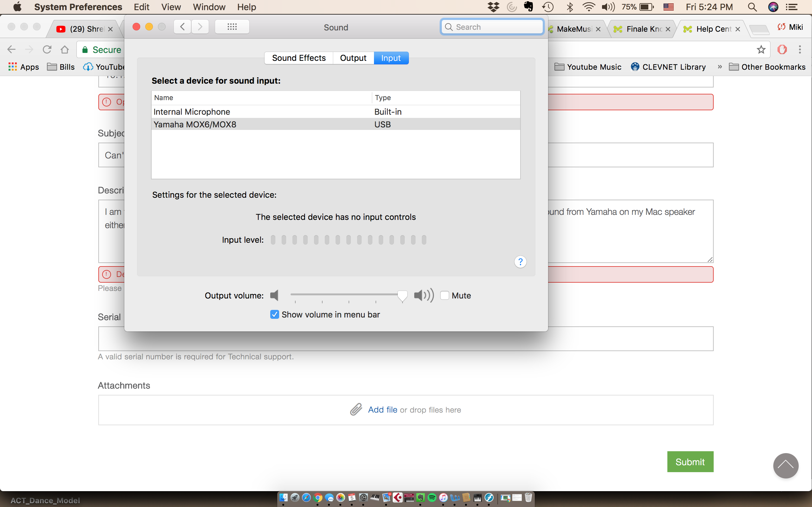This screenshot has width=812, height=507.
Task: Select Internal Microphone input device
Action: coord(192,112)
